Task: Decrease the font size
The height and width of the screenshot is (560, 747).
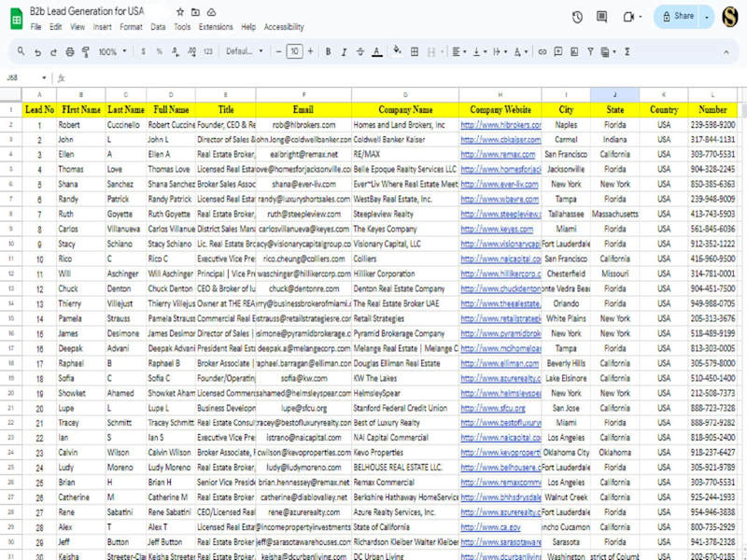Action: tap(278, 51)
